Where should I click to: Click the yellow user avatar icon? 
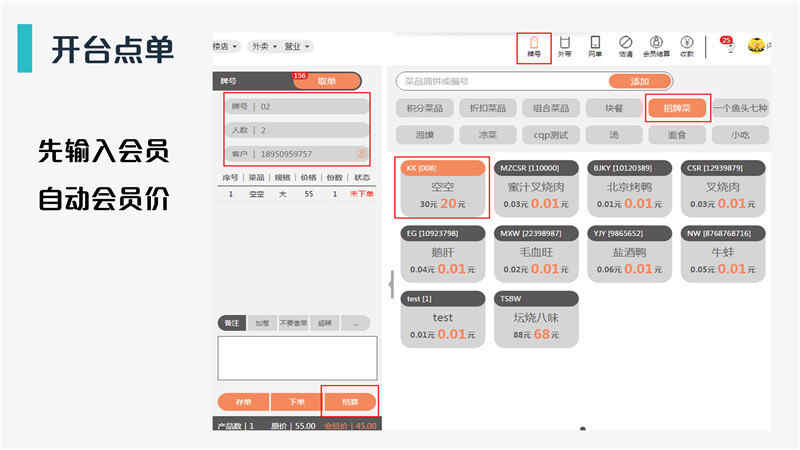756,45
